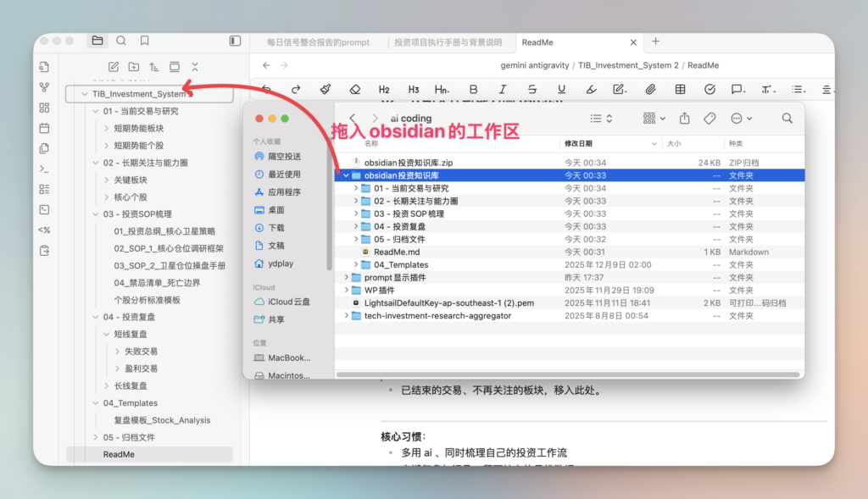Toggle the left sidebar panel
Viewport: 868px width, 499px height.
(235, 41)
